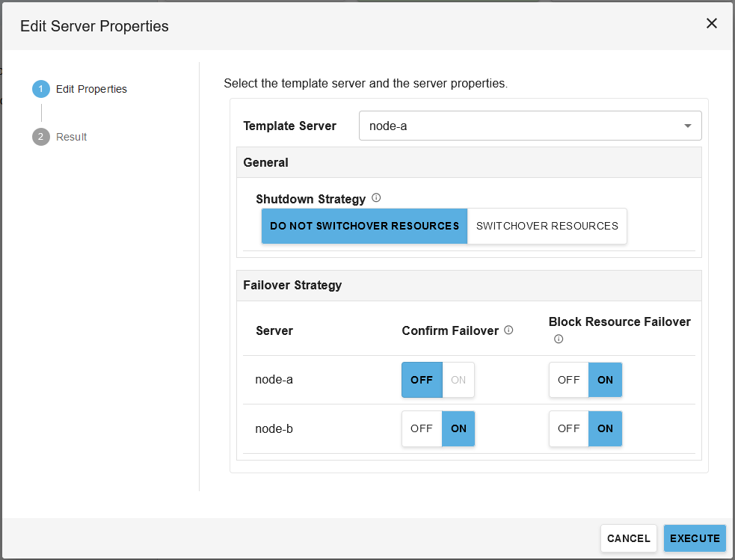This screenshot has height=560, width=735.
Task: Turn ON node-b Confirm Failover
Action: 458,428
